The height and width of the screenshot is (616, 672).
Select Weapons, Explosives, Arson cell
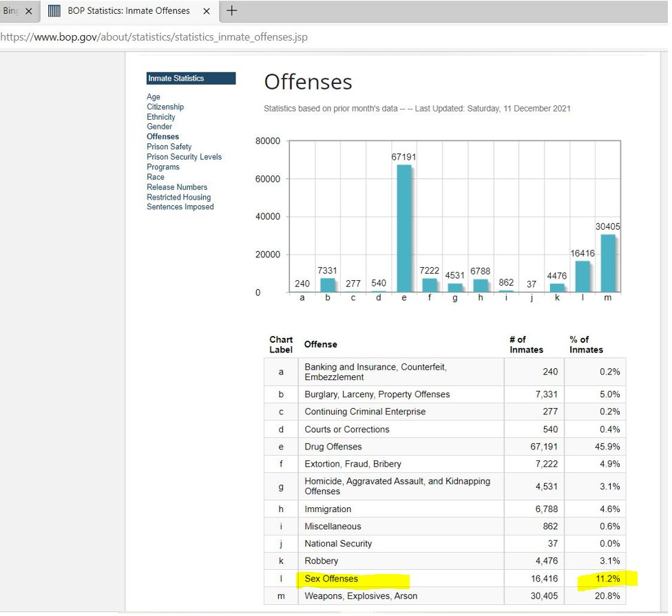coord(401,596)
